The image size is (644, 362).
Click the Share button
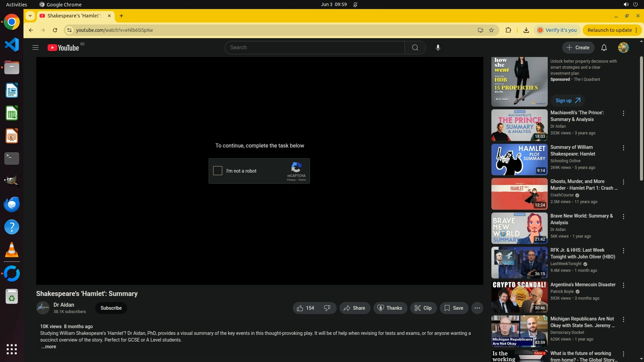pyautogui.click(x=355, y=308)
